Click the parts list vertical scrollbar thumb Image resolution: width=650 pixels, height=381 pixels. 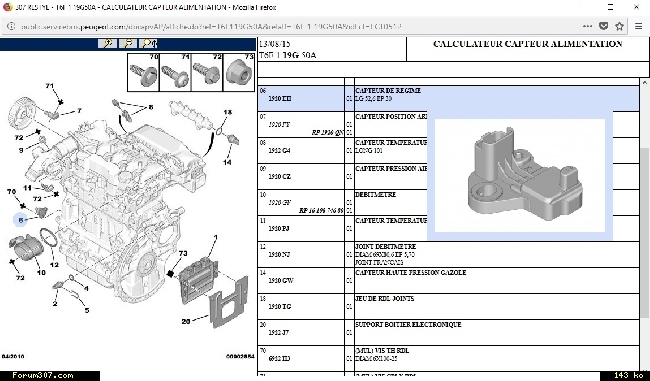pos(645,232)
